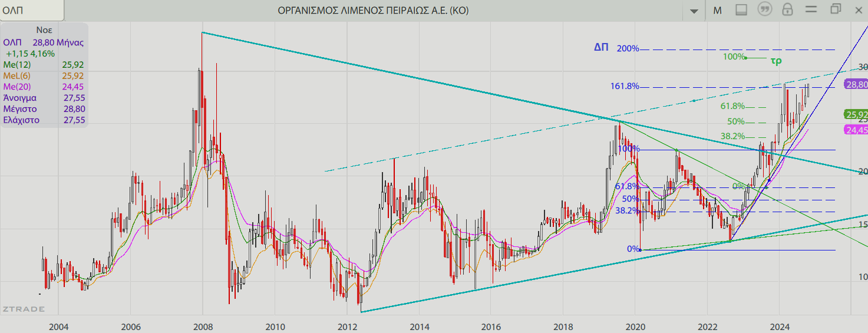Click the chart title ΟΡΓΑΝΙΣΜΟΣ ΛΙΜΕΝΟΣ ΠΕΙΡΑΙΩΣ
The width and height of the screenshot is (868, 333).
point(374,11)
